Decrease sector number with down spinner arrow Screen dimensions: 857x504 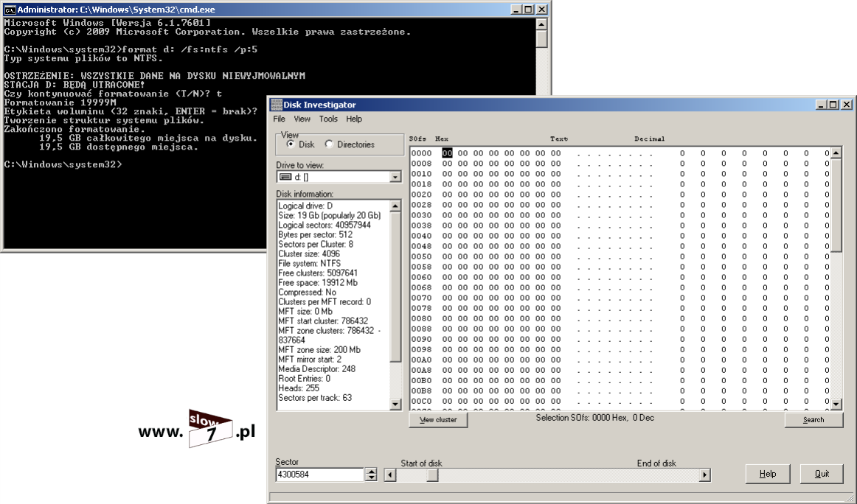pos(371,477)
